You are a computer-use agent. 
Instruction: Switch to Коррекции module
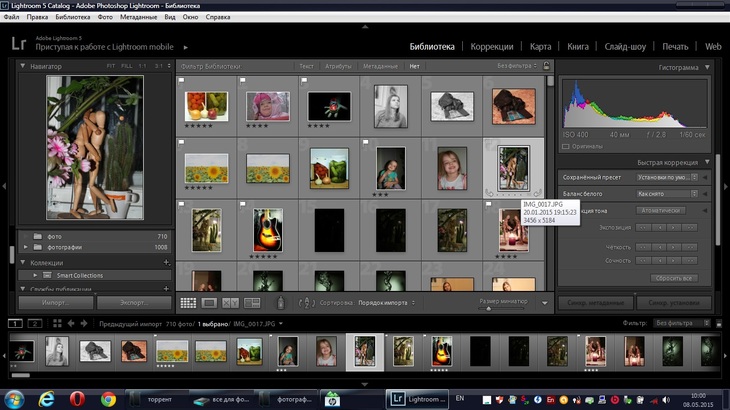coord(492,47)
